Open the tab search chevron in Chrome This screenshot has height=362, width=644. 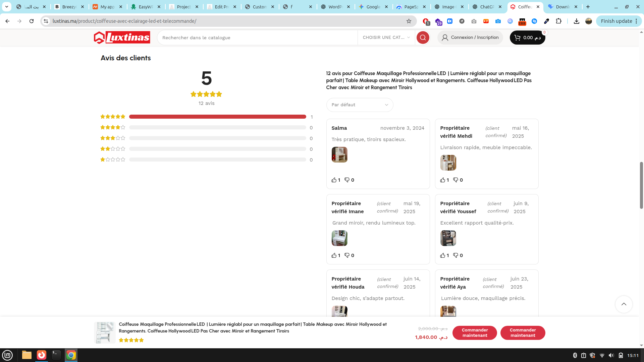tap(6, 7)
